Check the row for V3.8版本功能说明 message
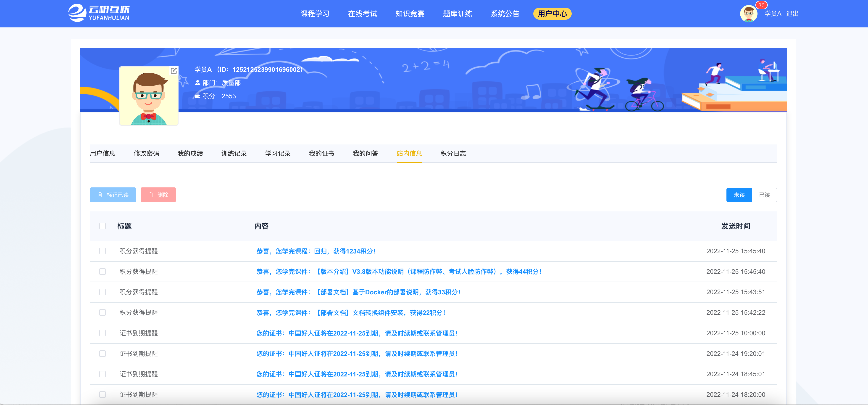The width and height of the screenshot is (868, 405). pyautogui.click(x=103, y=272)
